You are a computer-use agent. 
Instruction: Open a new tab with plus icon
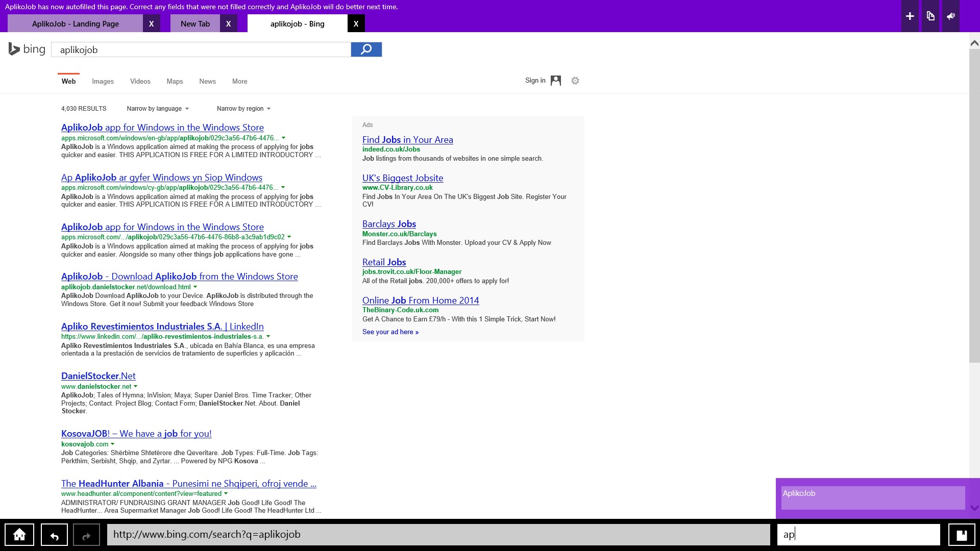point(910,16)
